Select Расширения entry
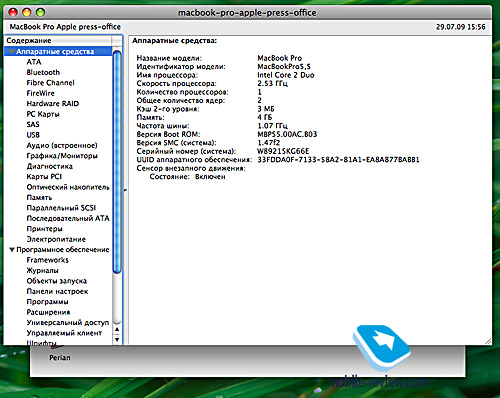This screenshot has height=398, width=500. coord(48,312)
